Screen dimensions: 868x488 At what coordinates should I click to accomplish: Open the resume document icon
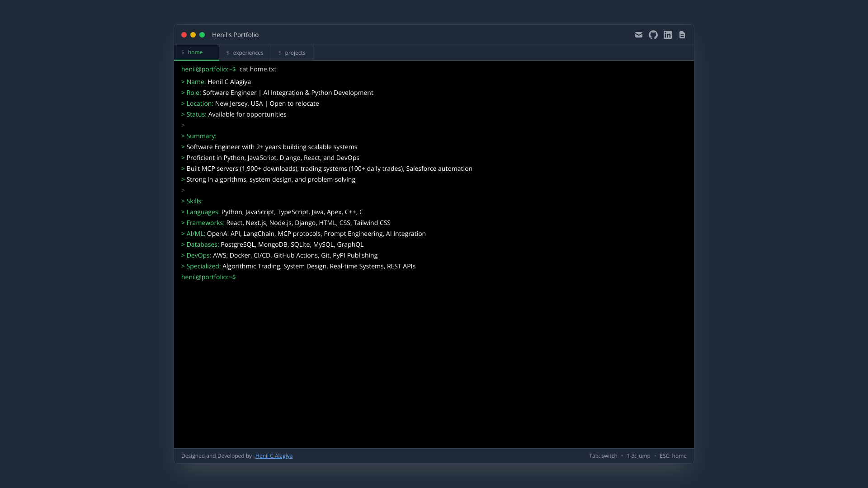pyautogui.click(x=682, y=35)
